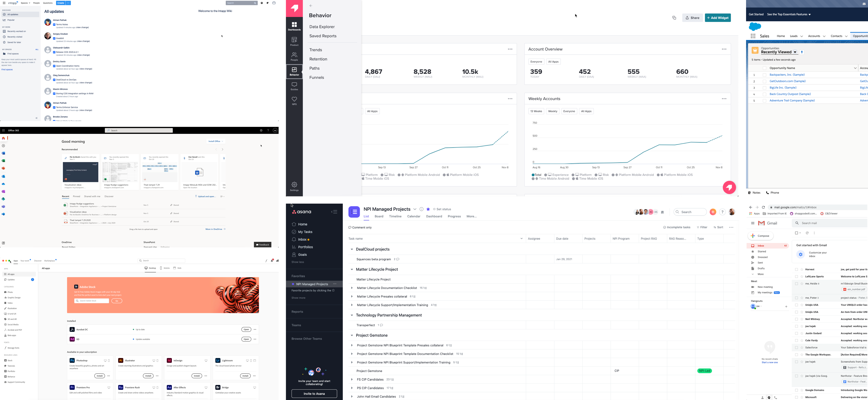Check the Backpackers, Inc. (Sample) checkbox
The height and width of the screenshot is (400, 868).
pos(764,75)
